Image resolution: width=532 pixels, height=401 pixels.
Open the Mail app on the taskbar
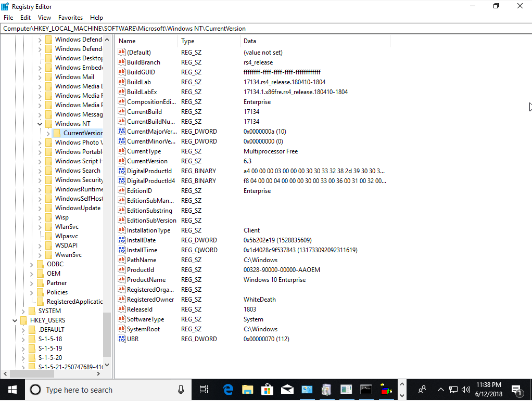[287, 390]
